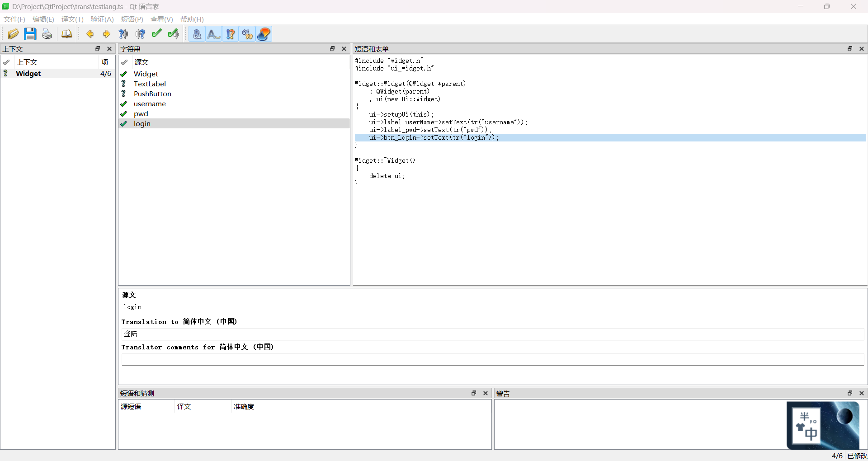The height and width of the screenshot is (461, 868).
Task: Sort contexts by 上下文 column header
Action: click(57, 62)
